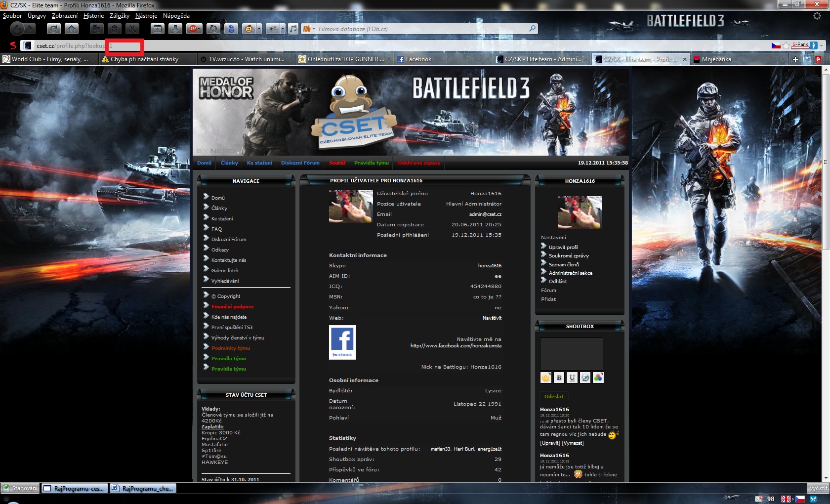830x504 pixels.
Task: Click the browser Forward arrow button
Action: (x=31, y=29)
